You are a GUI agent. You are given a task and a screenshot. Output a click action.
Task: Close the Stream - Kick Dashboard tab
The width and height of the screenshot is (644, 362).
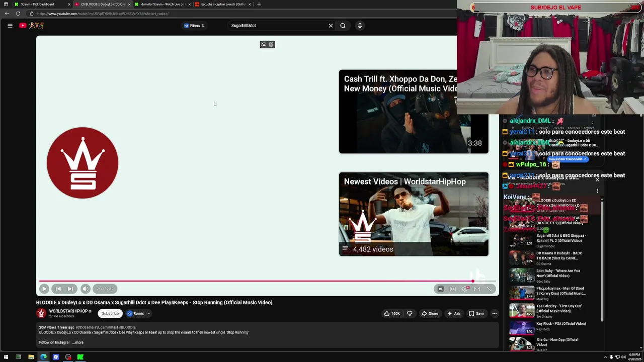[69, 4]
